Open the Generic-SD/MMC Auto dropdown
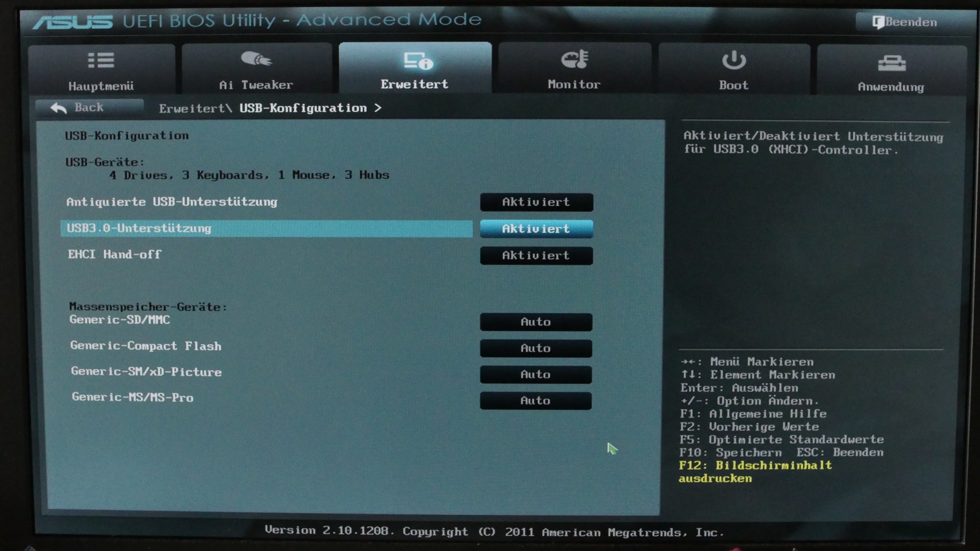 pyautogui.click(x=535, y=322)
